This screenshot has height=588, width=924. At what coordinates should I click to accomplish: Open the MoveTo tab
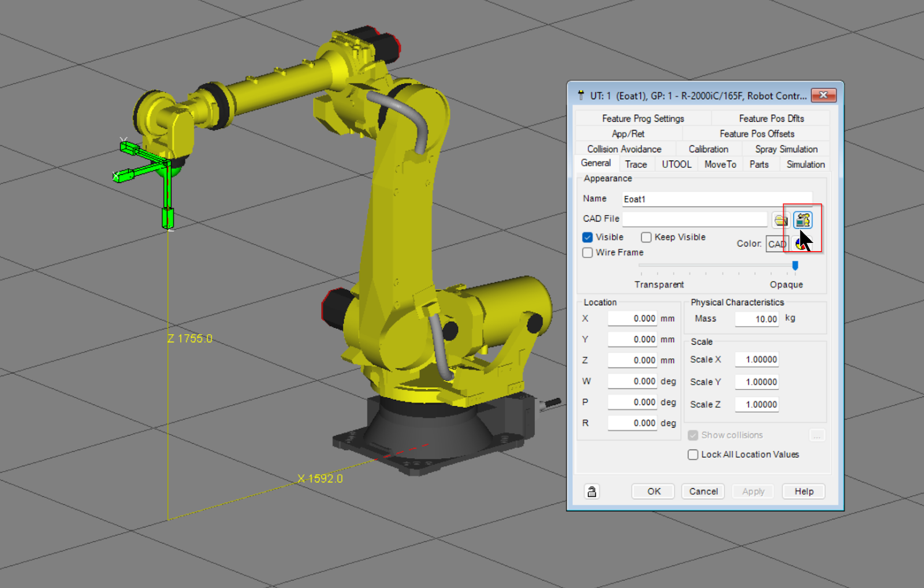[720, 164]
